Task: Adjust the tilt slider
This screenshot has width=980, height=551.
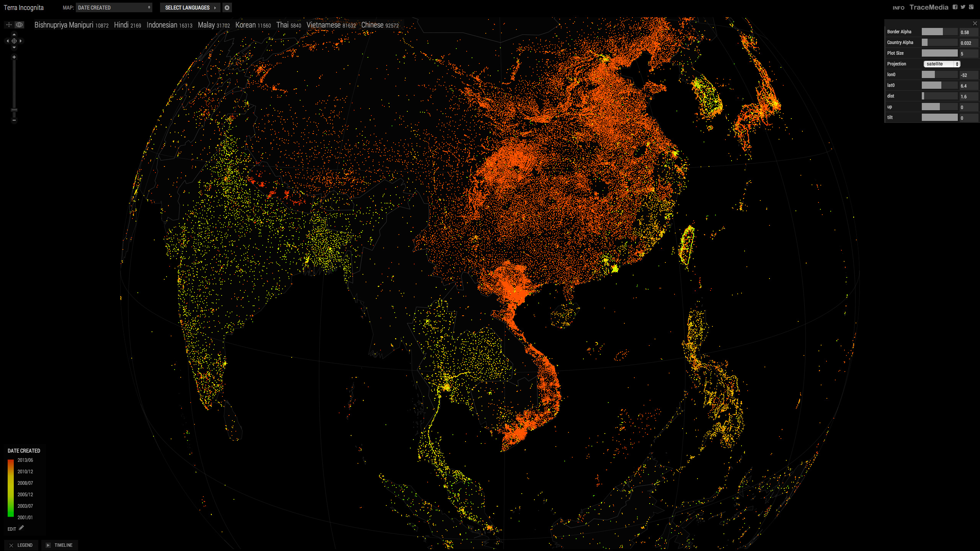Action: tap(939, 117)
